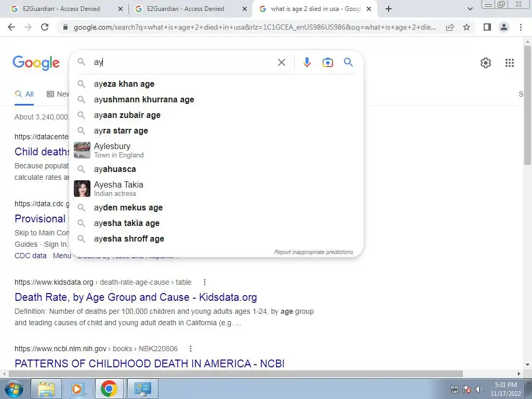Image resolution: width=532 pixels, height=399 pixels.
Task: Open Chrome three-dot menu
Action: click(x=521, y=27)
